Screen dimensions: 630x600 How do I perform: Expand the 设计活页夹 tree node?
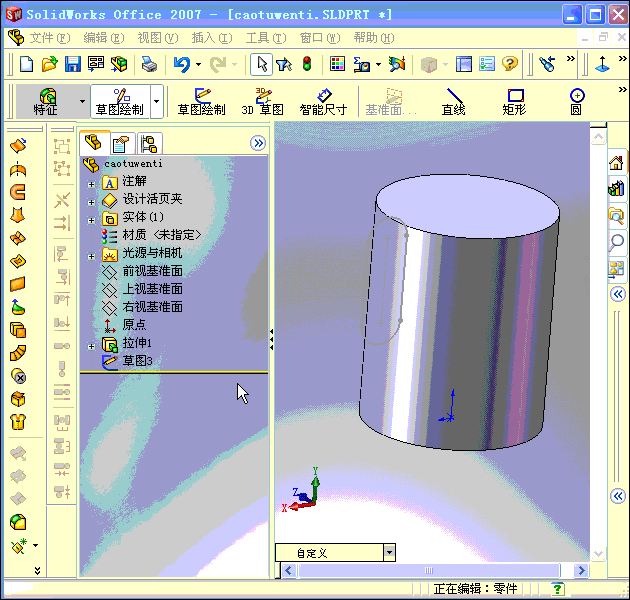tap(92, 202)
